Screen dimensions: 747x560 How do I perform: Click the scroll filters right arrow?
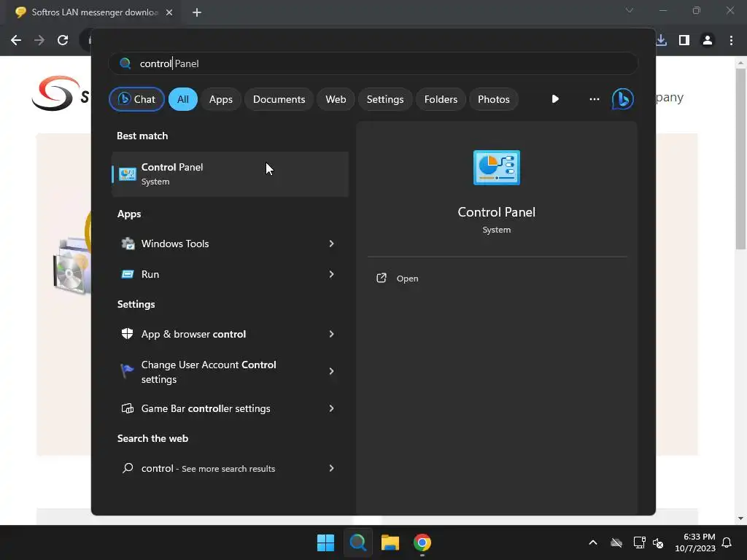(x=555, y=99)
